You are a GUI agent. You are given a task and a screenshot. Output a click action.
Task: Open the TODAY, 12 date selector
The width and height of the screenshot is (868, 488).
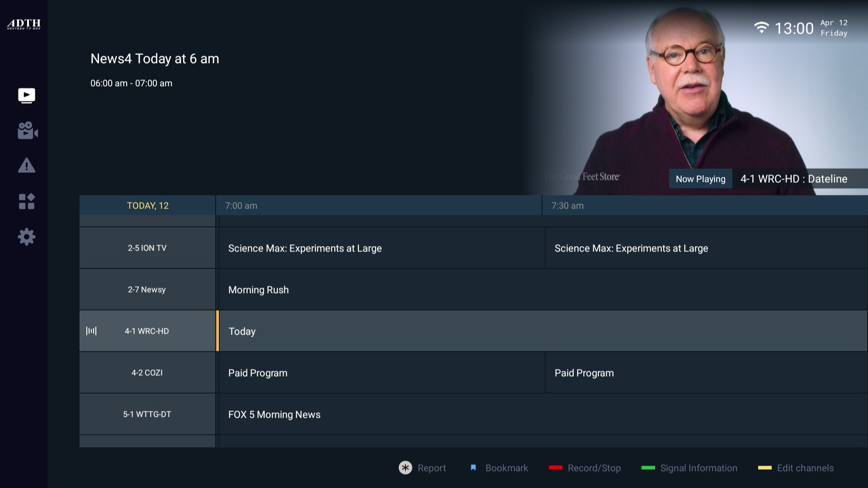coord(147,206)
